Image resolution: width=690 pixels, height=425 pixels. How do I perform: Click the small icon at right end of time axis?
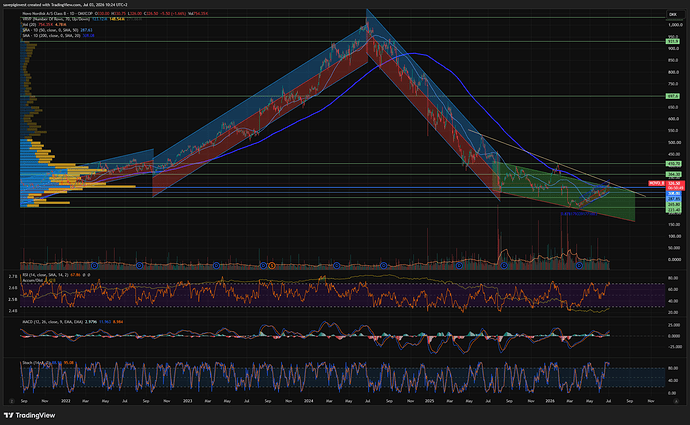click(676, 401)
